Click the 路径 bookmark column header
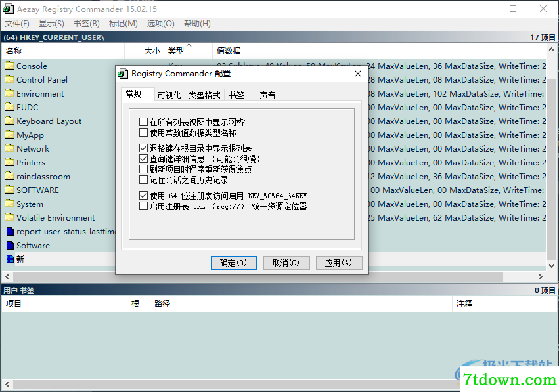This screenshot has height=392, width=559. tap(302, 303)
